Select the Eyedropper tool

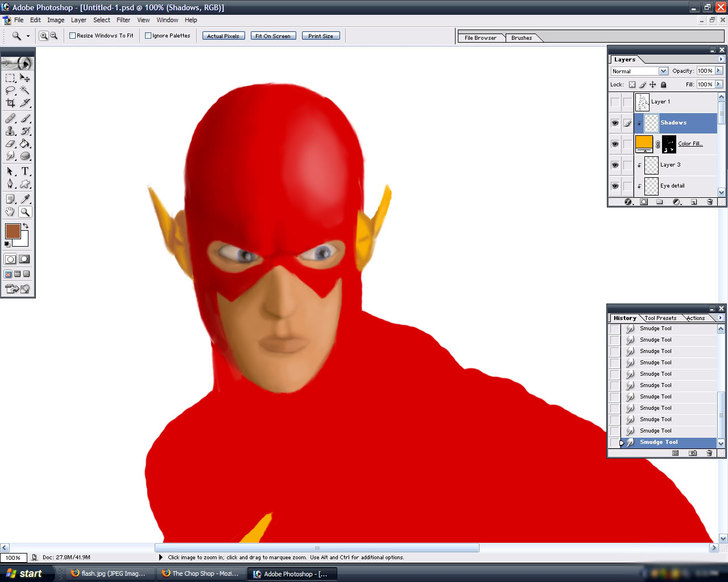[25, 199]
